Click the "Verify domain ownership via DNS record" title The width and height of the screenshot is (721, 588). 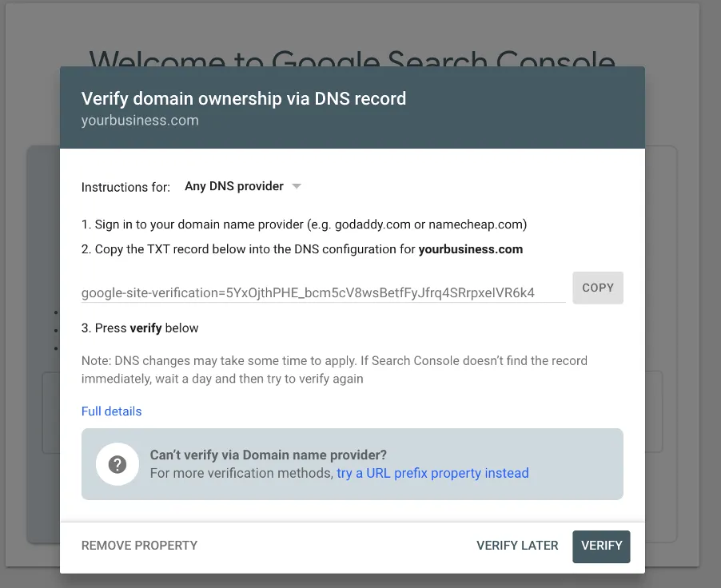244,99
